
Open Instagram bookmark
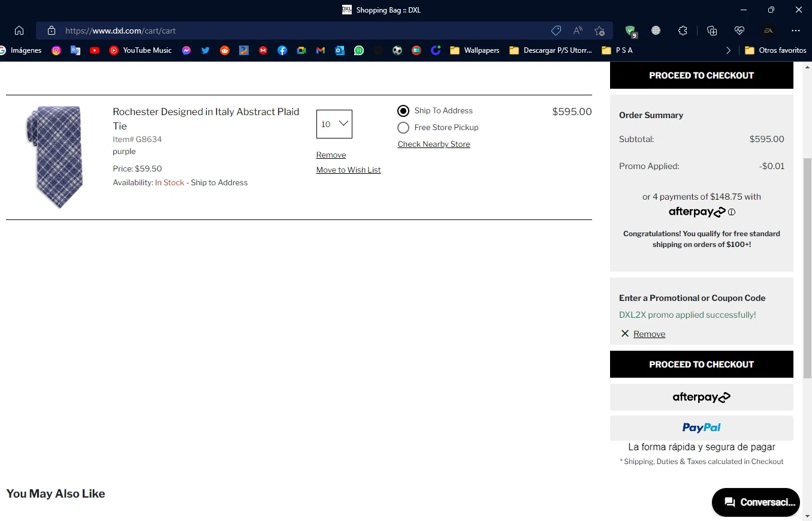tap(56, 50)
